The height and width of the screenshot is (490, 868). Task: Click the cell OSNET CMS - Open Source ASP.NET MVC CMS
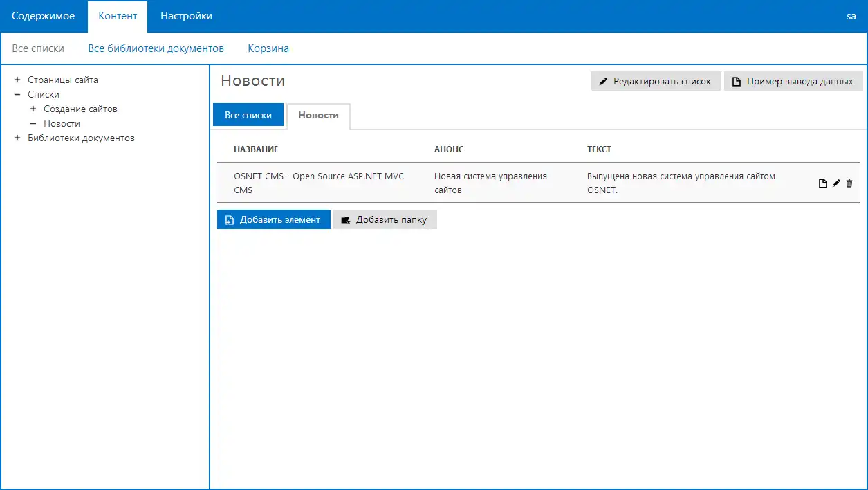[x=319, y=183]
